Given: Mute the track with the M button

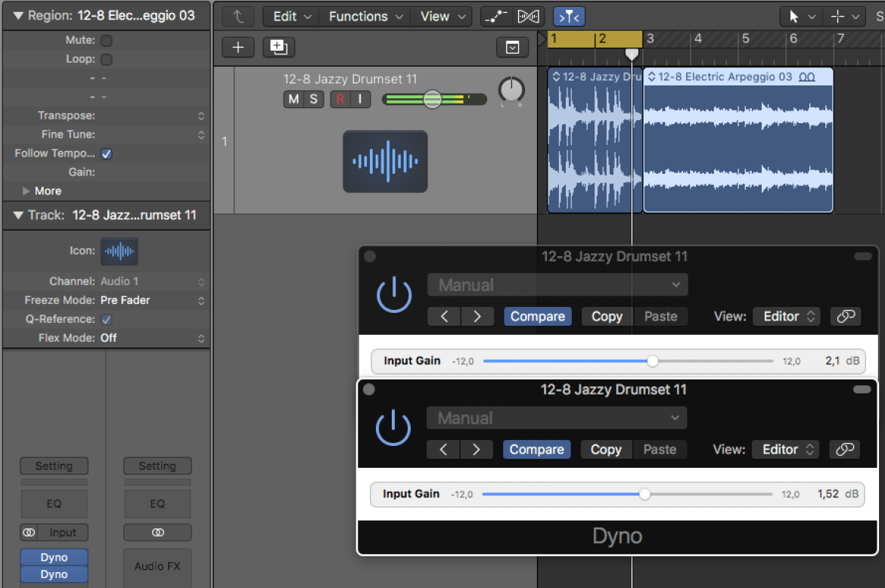Looking at the screenshot, I should (293, 99).
